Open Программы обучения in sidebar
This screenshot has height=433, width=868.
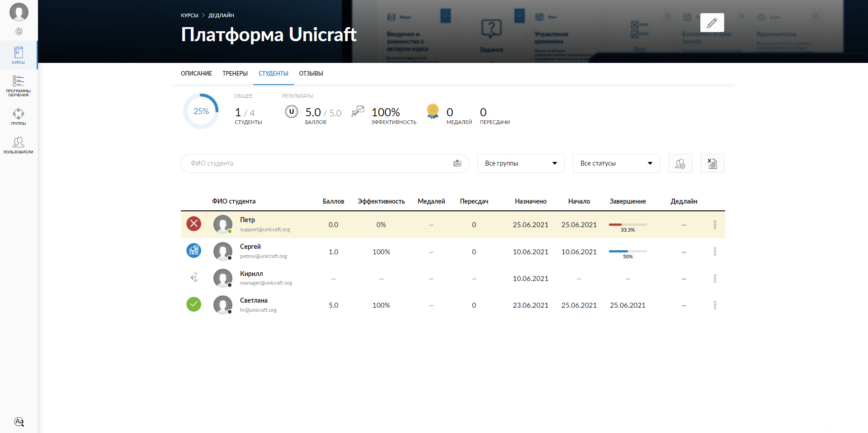coord(19,85)
